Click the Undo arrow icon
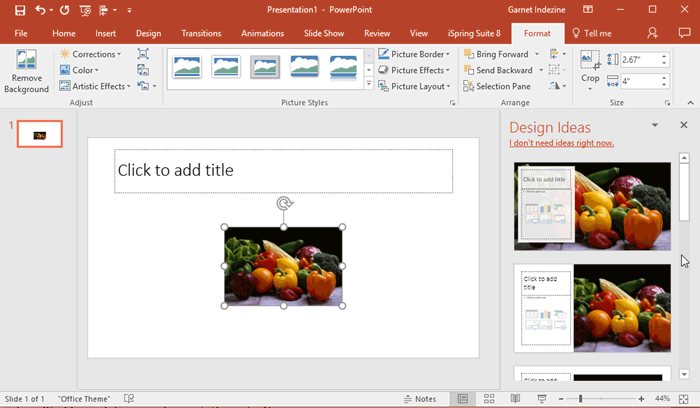 coord(41,10)
